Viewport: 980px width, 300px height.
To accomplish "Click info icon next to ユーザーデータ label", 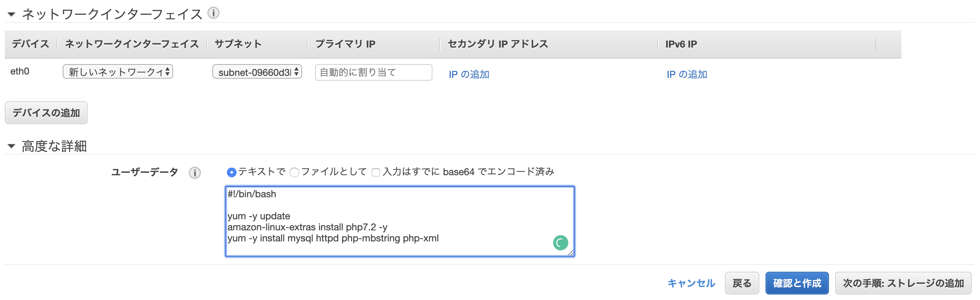I will click(x=195, y=173).
